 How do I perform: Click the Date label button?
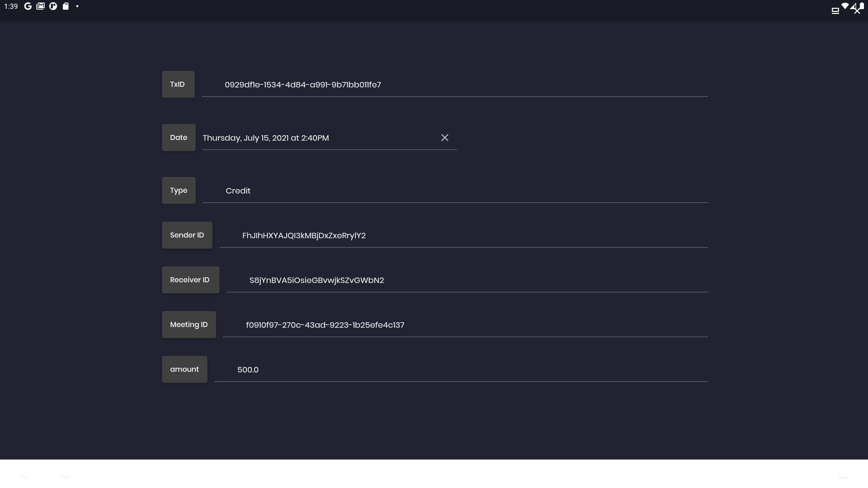click(x=179, y=138)
